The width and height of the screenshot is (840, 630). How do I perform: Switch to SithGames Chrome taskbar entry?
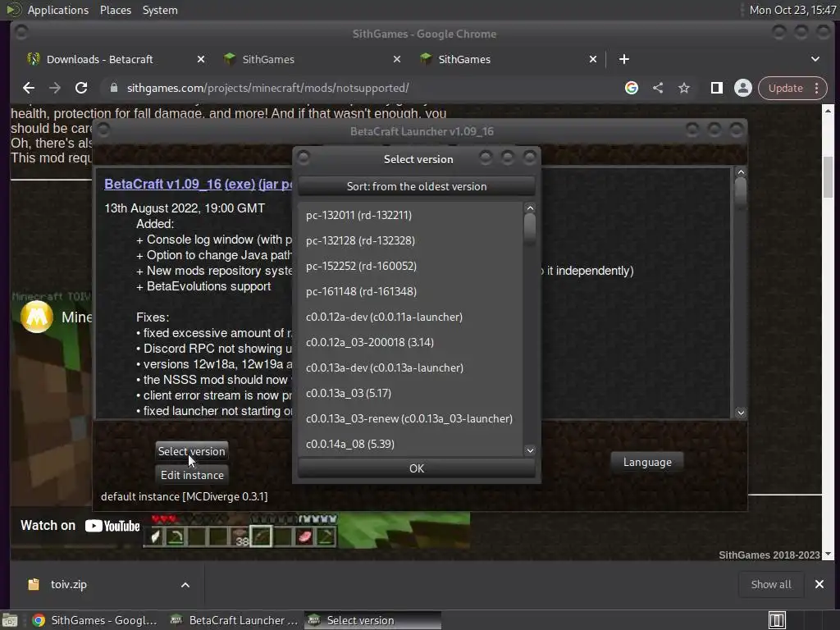point(95,620)
